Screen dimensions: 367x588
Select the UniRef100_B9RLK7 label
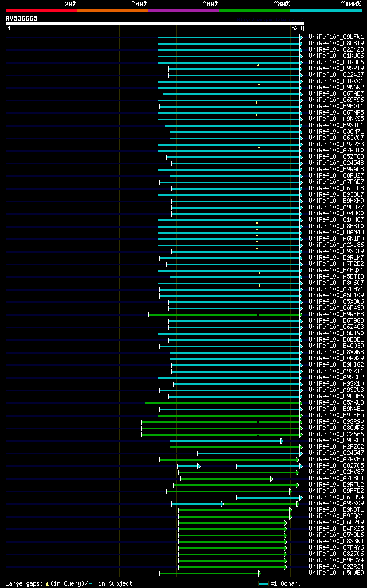[336, 258]
